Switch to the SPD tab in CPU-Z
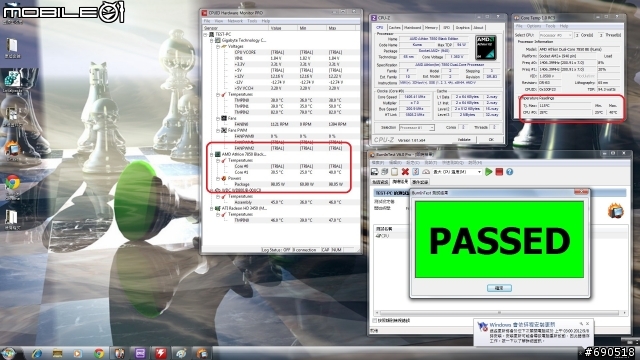640x360 pixels. pos(447,28)
